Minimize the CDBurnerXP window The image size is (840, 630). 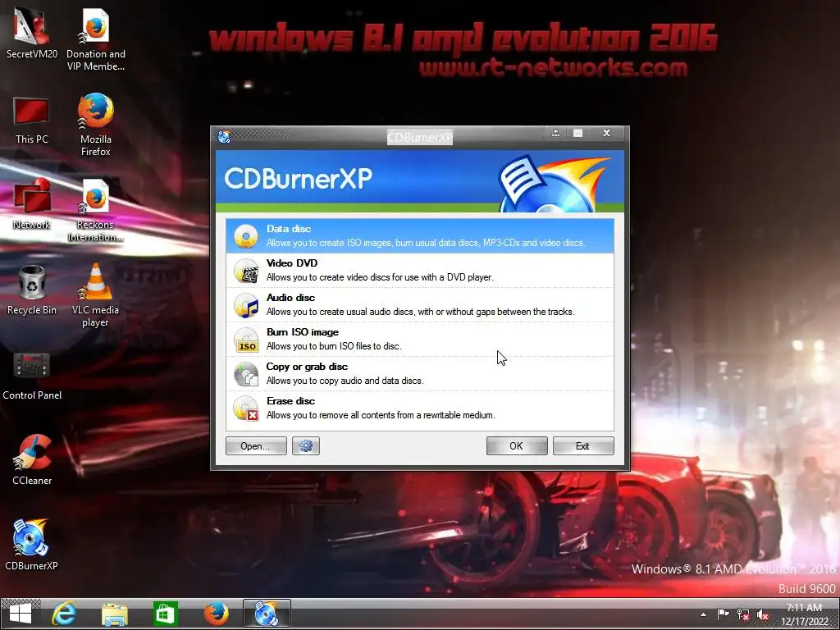tap(555, 133)
